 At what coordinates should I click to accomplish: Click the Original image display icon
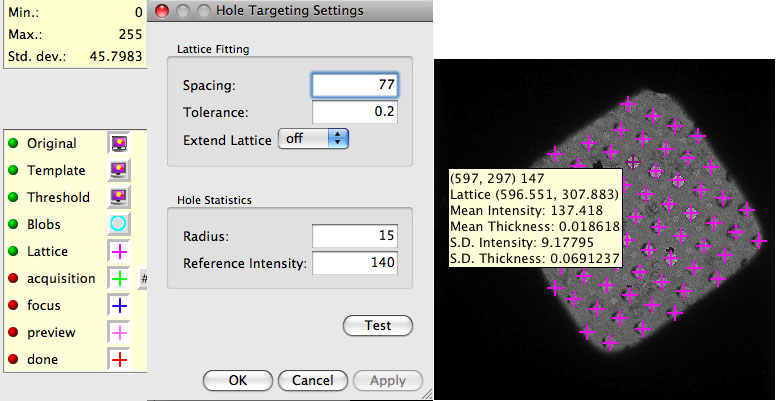(x=119, y=144)
